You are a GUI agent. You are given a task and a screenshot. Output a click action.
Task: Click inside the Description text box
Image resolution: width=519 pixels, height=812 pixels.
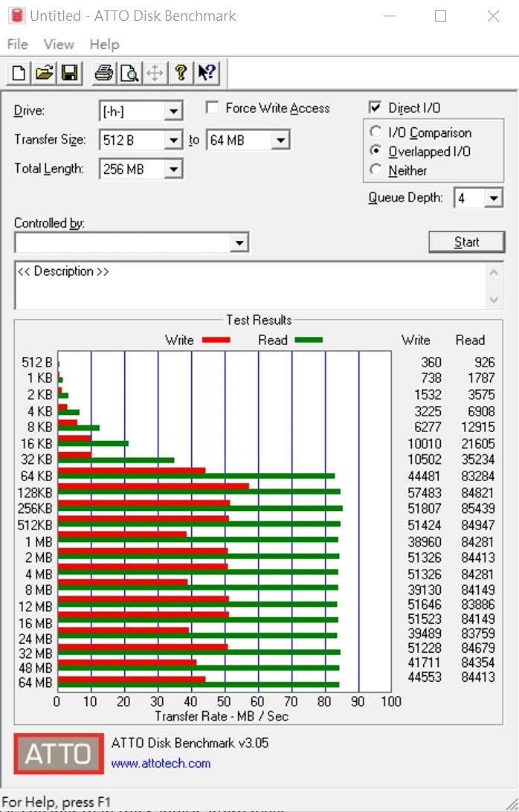pyautogui.click(x=251, y=286)
